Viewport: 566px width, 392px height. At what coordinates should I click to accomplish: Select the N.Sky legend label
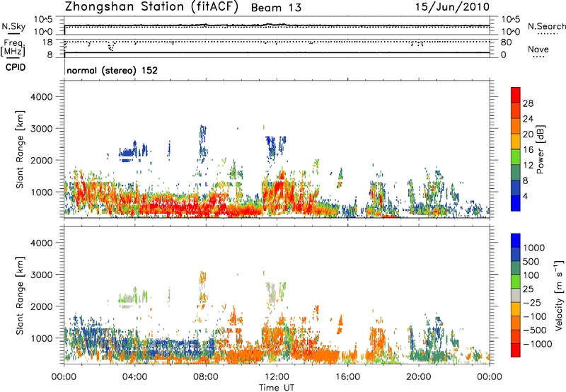tap(13, 26)
